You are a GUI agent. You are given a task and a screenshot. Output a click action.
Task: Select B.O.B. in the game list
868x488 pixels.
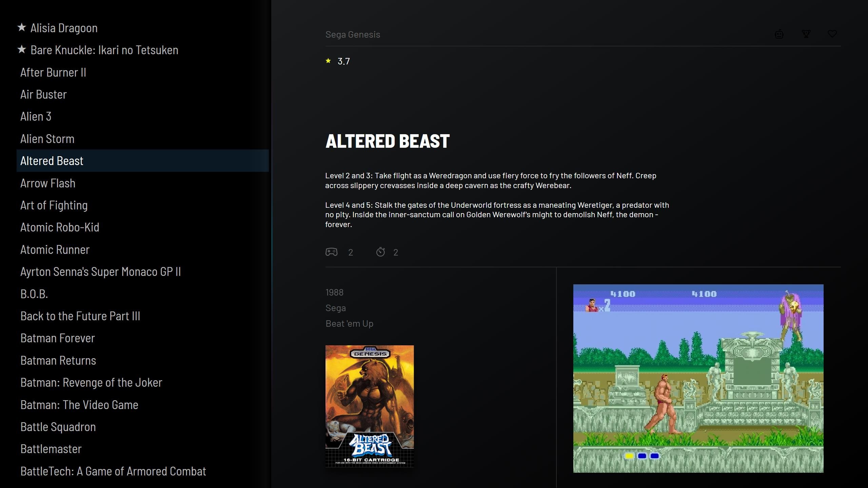(34, 294)
